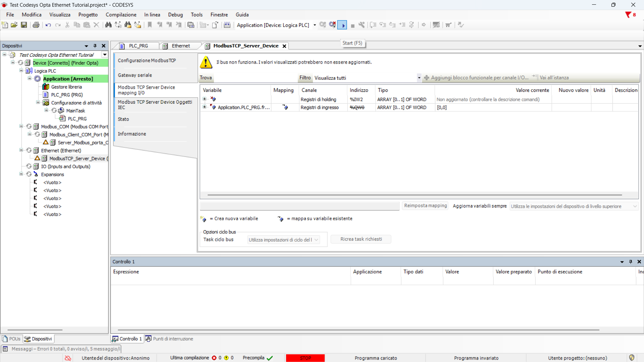The image size is (644, 362).
Task: Click the Save project floppy icon
Action: click(x=24, y=25)
